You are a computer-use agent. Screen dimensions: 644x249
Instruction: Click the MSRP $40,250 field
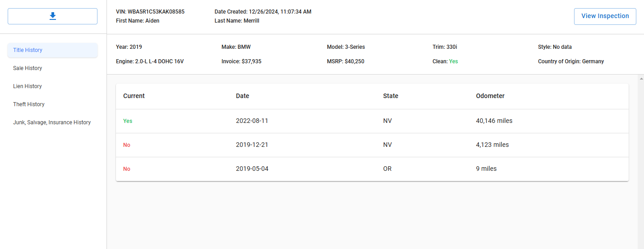click(x=346, y=61)
